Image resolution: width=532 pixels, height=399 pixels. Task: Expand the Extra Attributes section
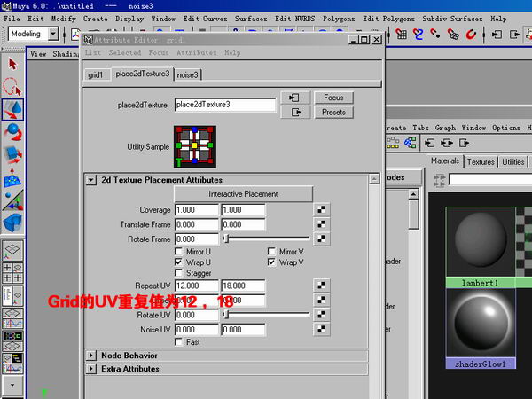point(91,369)
